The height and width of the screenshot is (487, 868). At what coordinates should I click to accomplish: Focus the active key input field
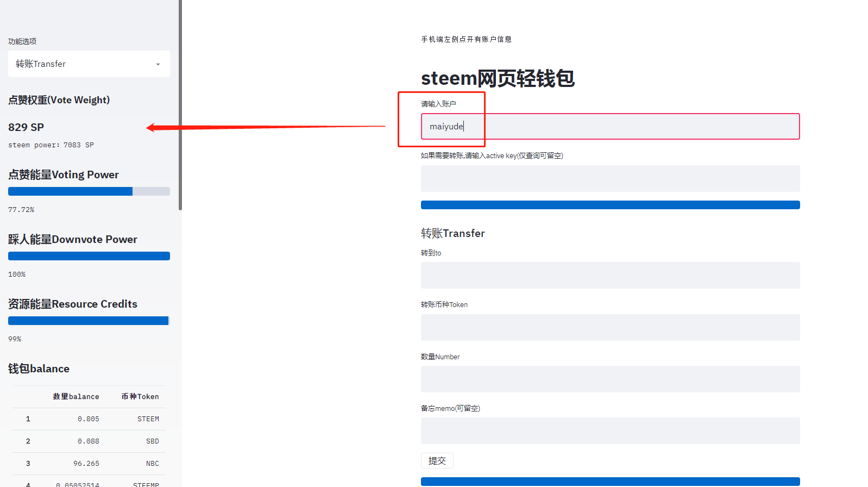tap(610, 178)
